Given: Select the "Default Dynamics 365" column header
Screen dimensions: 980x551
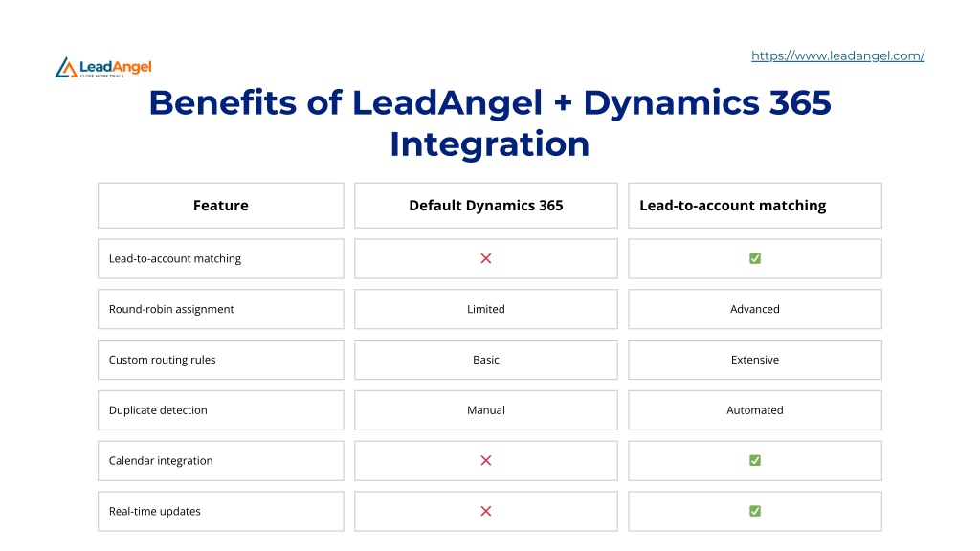Looking at the screenshot, I should pyautogui.click(x=485, y=206).
